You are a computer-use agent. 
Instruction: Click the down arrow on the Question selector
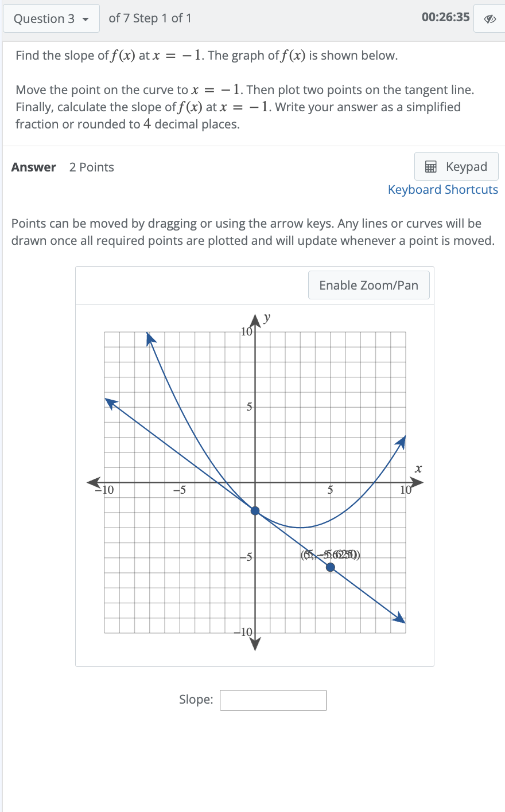(x=85, y=18)
